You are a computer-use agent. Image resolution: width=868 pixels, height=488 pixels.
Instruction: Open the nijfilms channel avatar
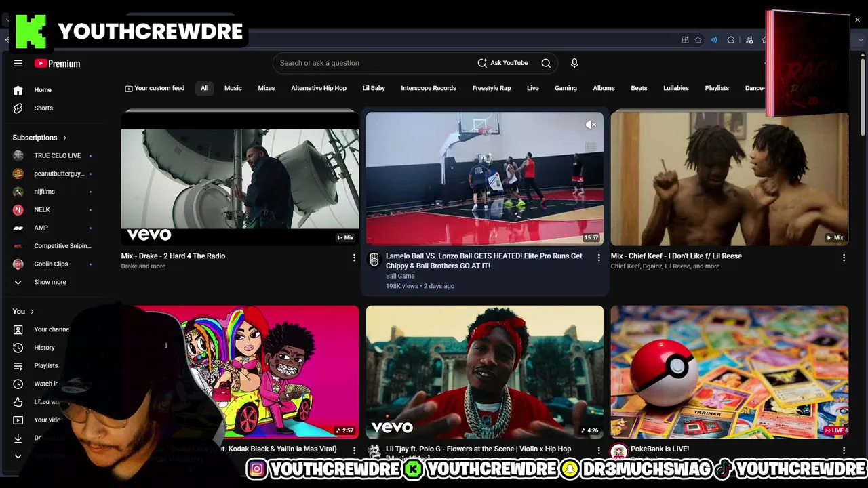(x=18, y=192)
